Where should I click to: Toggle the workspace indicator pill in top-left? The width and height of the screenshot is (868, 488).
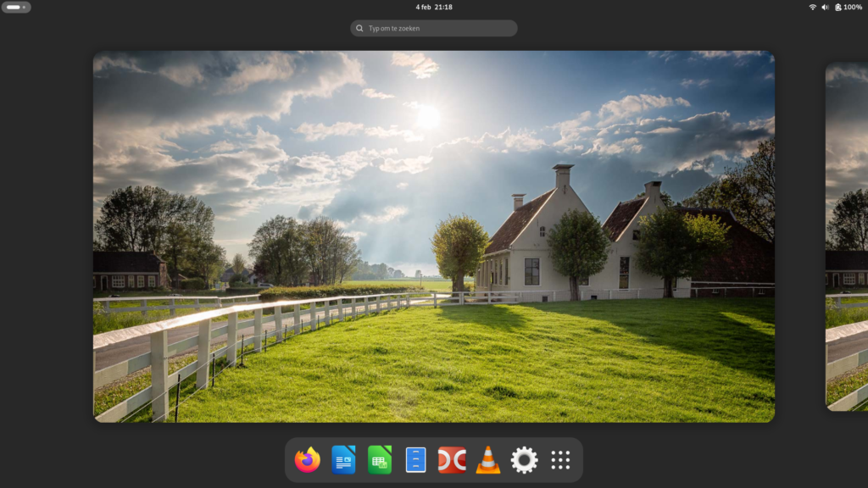point(16,7)
